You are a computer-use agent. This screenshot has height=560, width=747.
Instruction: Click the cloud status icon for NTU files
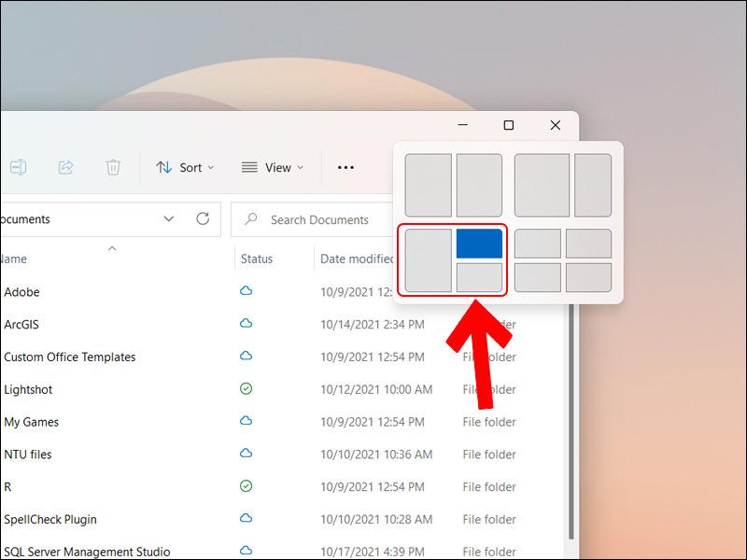click(246, 453)
